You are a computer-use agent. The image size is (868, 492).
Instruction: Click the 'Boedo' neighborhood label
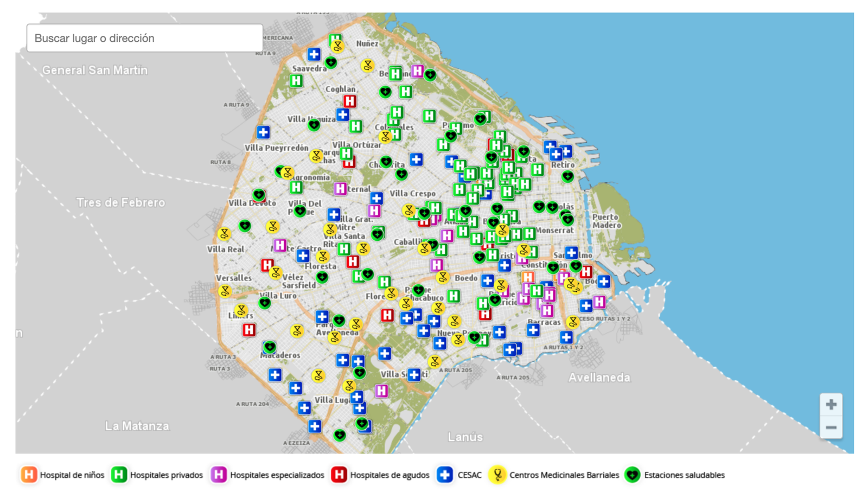point(466,278)
